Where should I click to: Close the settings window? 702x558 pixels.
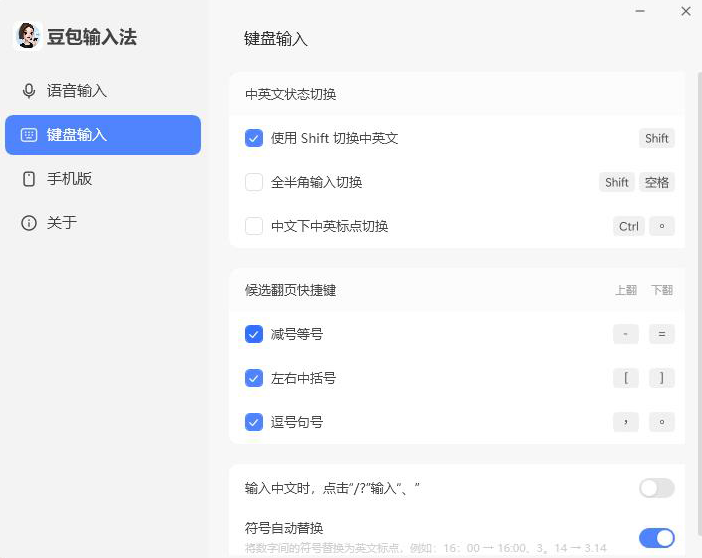coord(686,11)
